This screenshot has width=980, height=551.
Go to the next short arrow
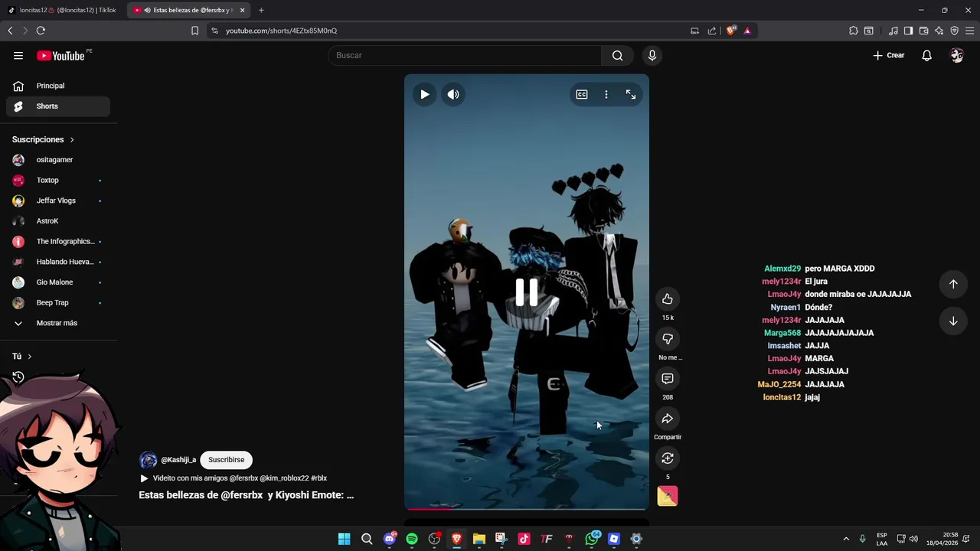953,321
